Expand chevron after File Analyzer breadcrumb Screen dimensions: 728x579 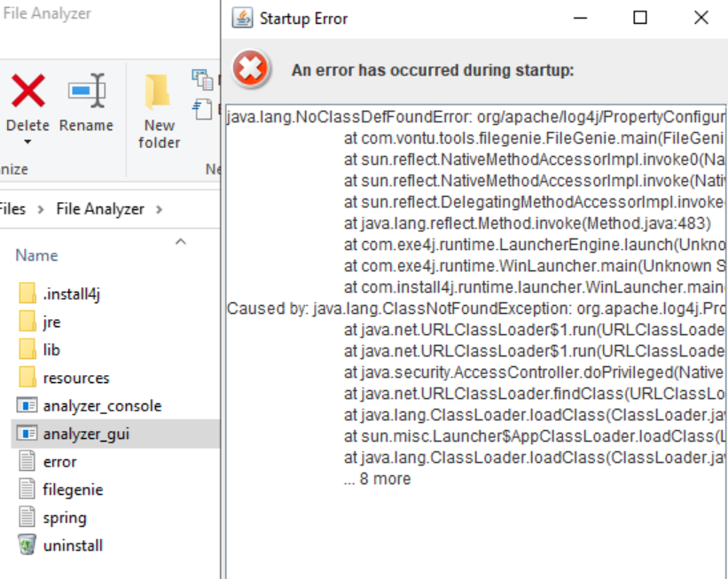[x=160, y=209]
